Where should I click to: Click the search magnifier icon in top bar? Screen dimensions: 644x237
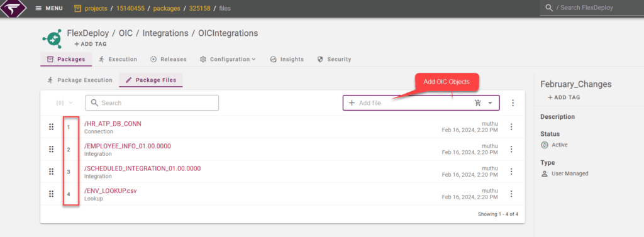(x=548, y=8)
